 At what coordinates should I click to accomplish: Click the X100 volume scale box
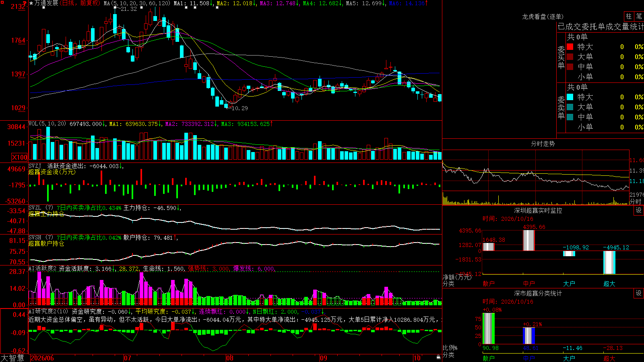pyautogui.click(x=20, y=157)
